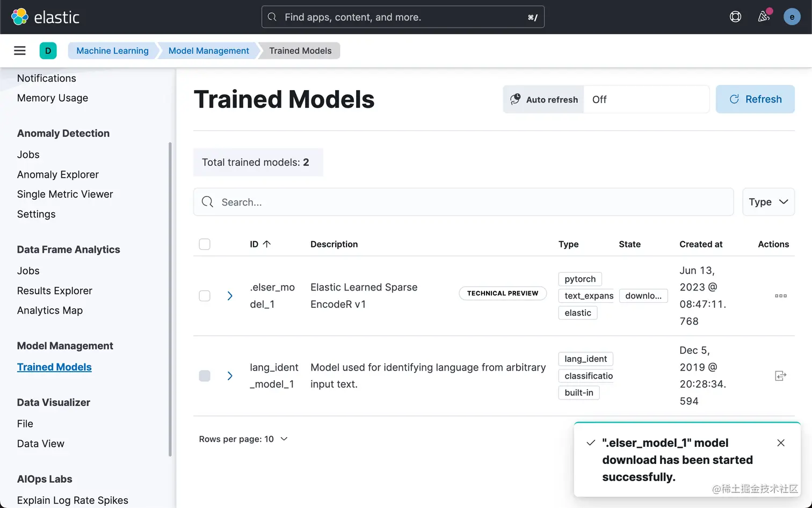The image size is (812, 508).
Task: Open Single Metric Viewer
Action: pyautogui.click(x=65, y=194)
